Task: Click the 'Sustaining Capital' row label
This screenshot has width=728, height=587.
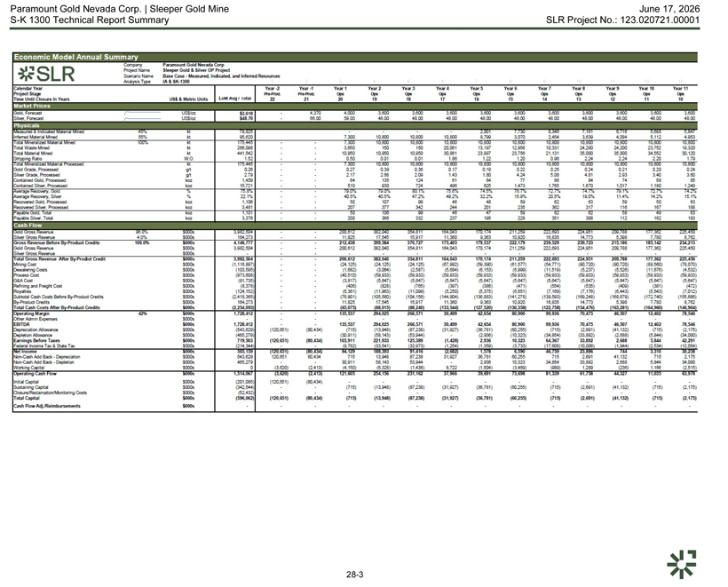Action: coord(31,387)
